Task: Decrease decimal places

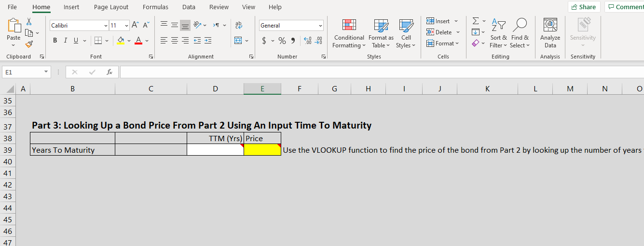Action: 318,41
